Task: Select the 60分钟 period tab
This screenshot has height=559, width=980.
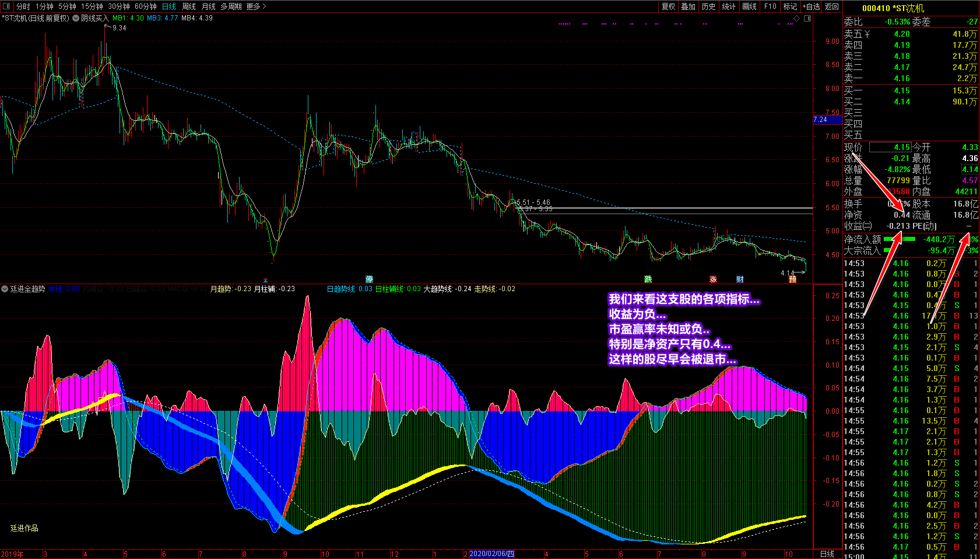Action: point(146,6)
